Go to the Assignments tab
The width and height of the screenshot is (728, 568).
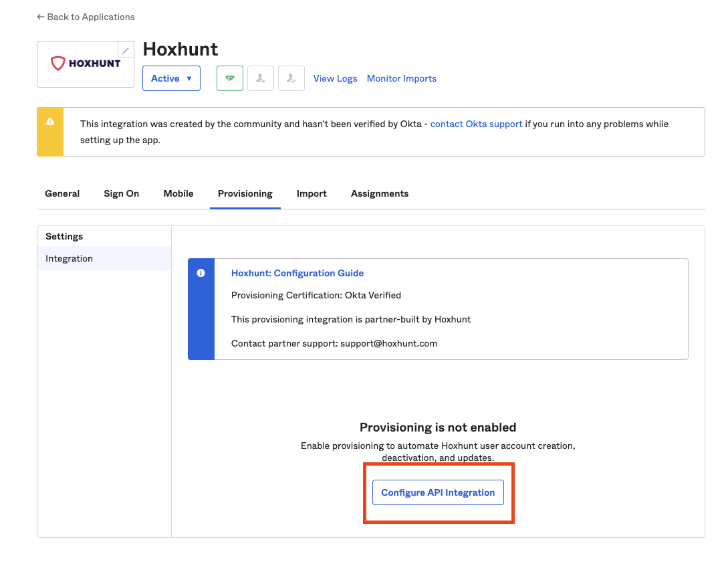(380, 194)
